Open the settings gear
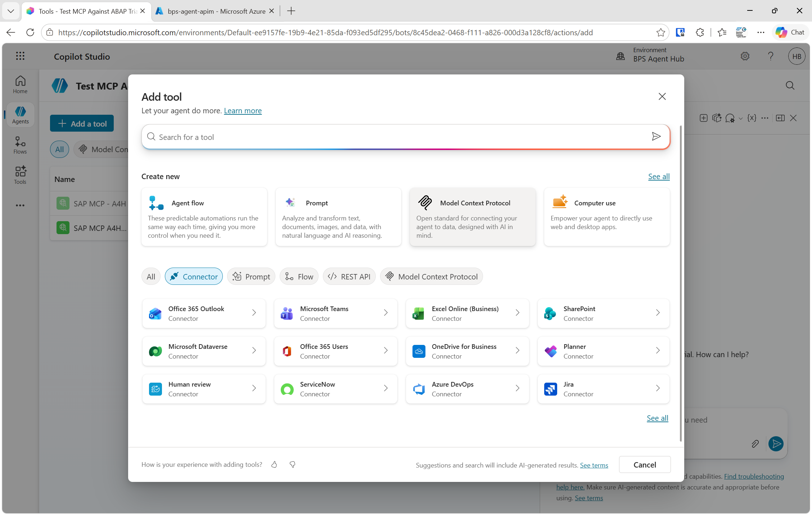The width and height of the screenshot is (812, 515). [745, 56]
